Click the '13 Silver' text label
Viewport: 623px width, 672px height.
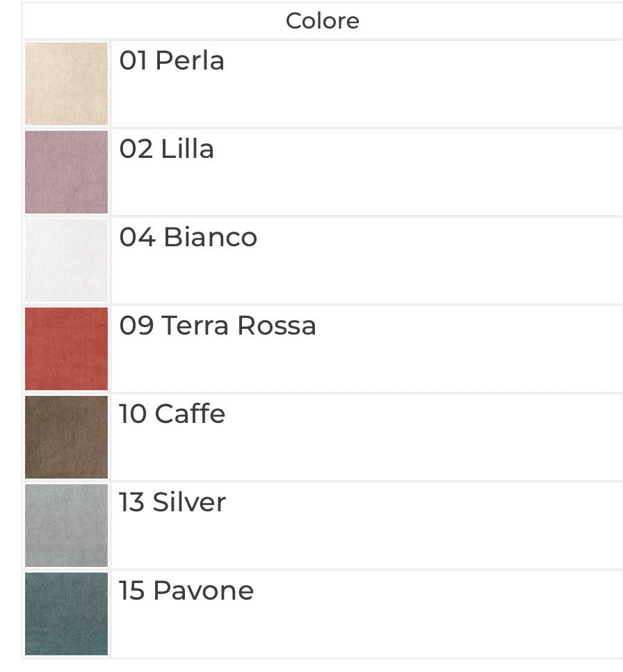pos(172,502)
